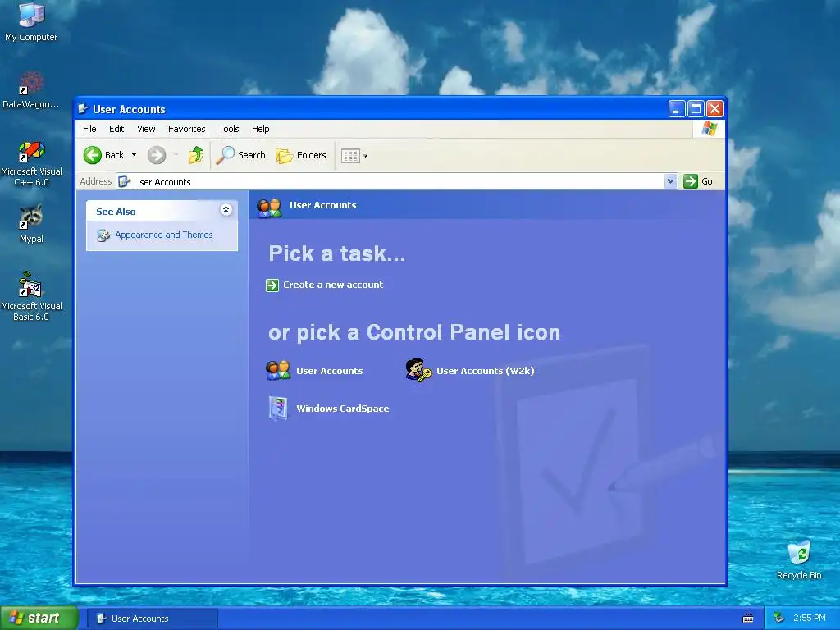Open the File menu
Viewport: 840px width, 630px height.
point(89,129)
